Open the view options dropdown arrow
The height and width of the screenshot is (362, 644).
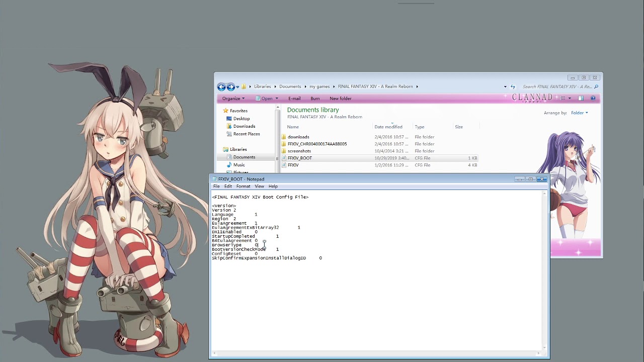coord(570,98)
